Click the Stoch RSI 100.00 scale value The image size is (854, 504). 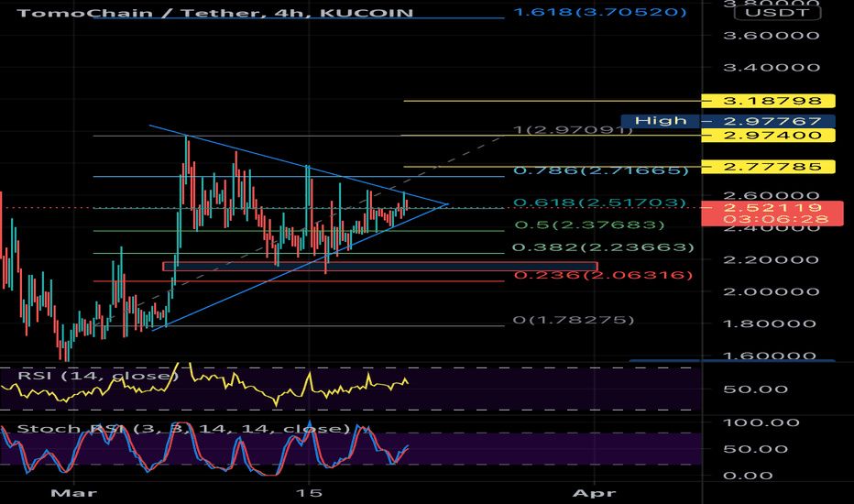point(761,422)
